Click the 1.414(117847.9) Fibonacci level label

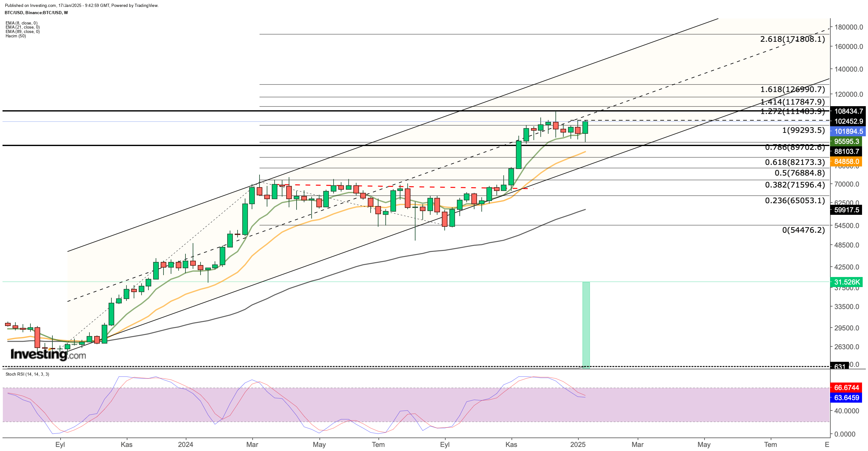(792, 102)
